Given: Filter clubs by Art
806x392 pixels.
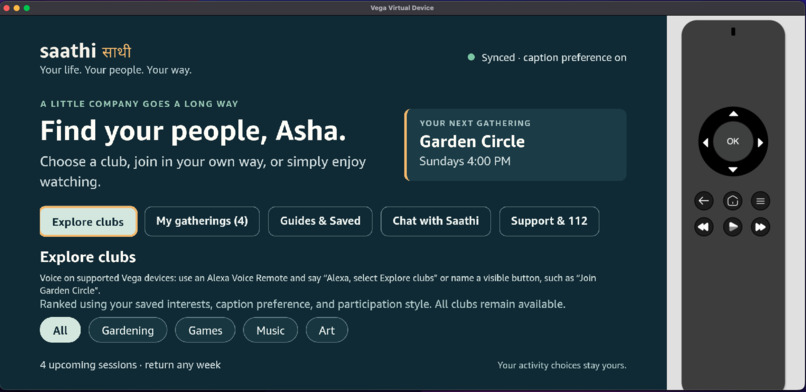Looking at the screenshot, I should click(327, 330).
